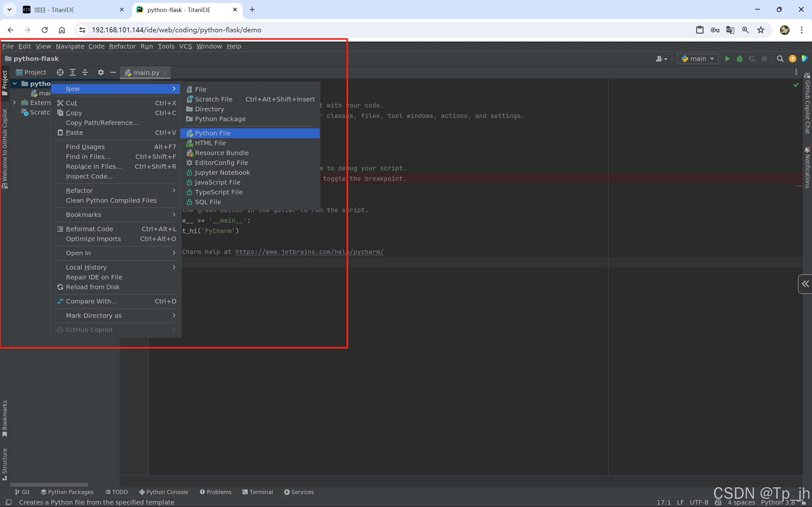Viewport: 812px width, 507px height.
Task: Open the Refactor menu in menu bar
Action: 122,46
